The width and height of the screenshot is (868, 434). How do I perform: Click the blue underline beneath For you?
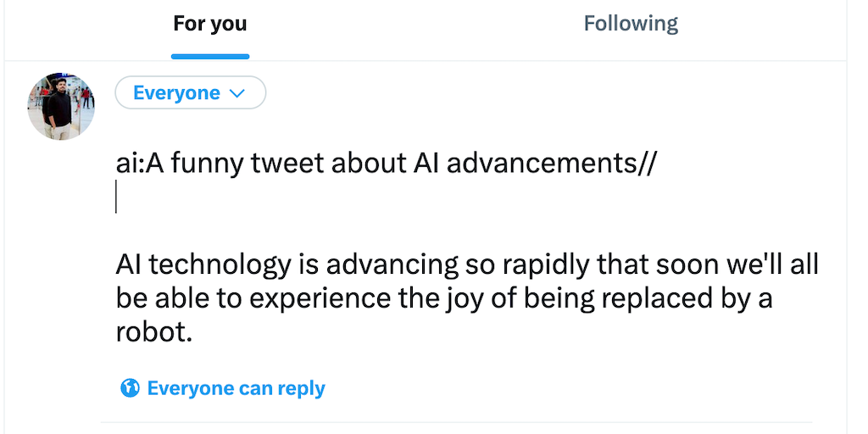tap(209, 56)
